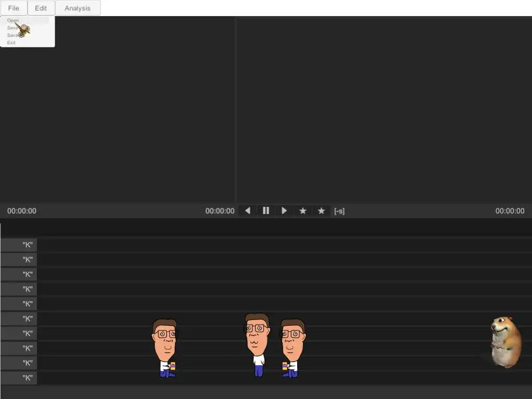This screenshot has width=532, height=399.
Task: Click the leftmost kneeling figure holding a can
Action: pyautogui.click(x=165, y=348)
